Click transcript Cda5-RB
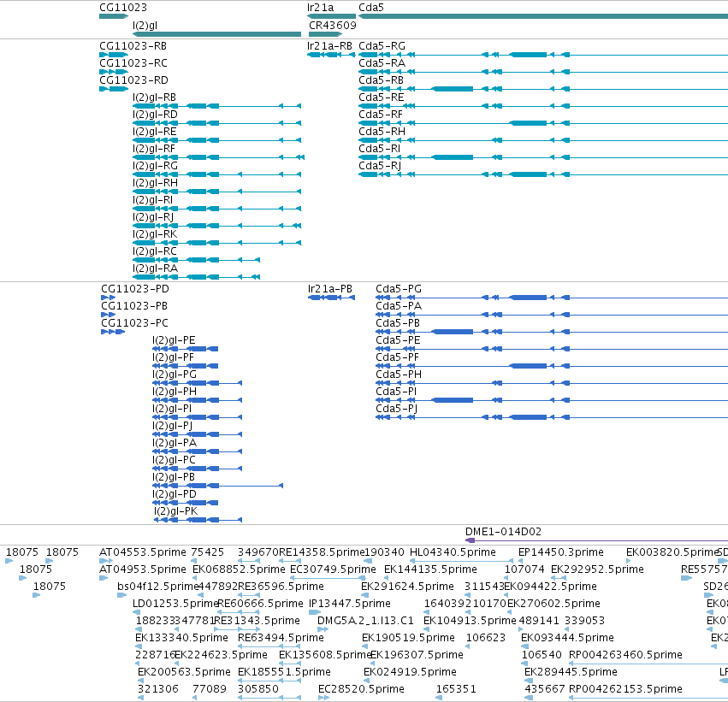The height and width of the screenshot is (702, 728). [x=382, y=80]
